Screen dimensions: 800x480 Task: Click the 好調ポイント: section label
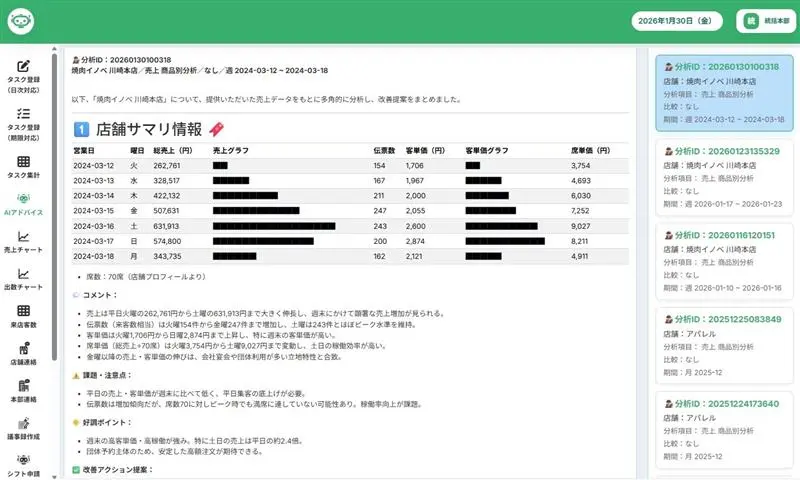[x=107, y=422]
